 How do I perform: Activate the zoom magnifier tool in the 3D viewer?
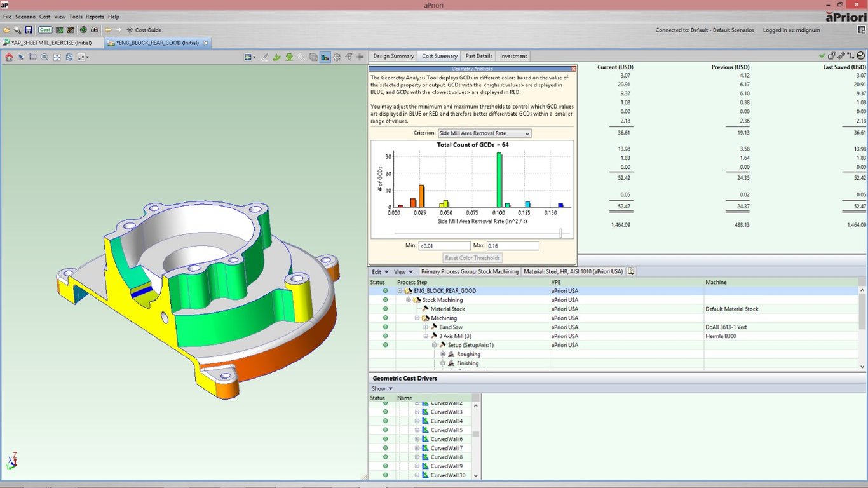tap(44, 57)
